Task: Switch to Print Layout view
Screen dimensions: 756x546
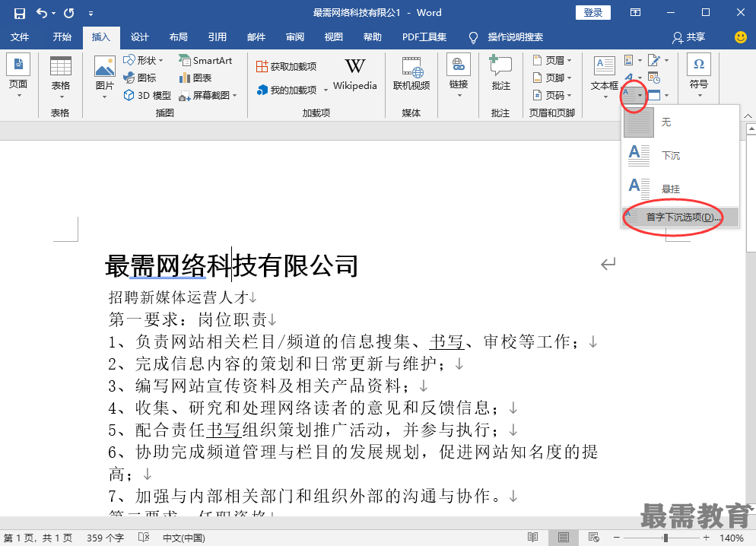Action: click(563, 538)
